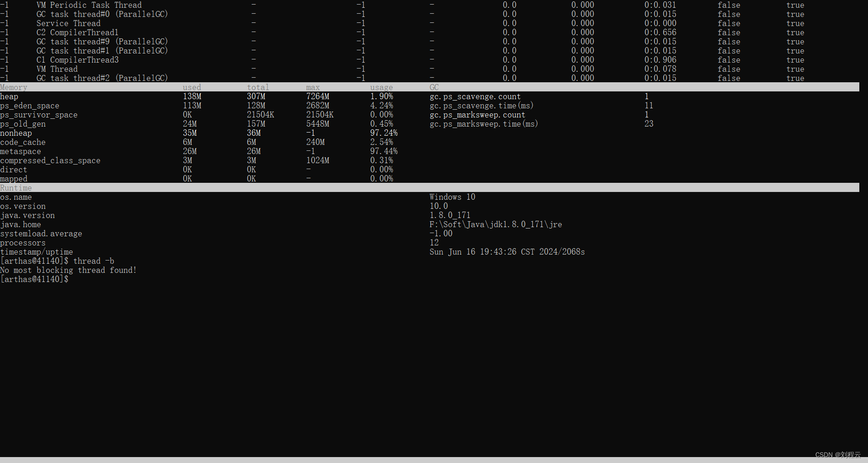Click the "total" column header
868x463 pixels.
coord(258,87)
